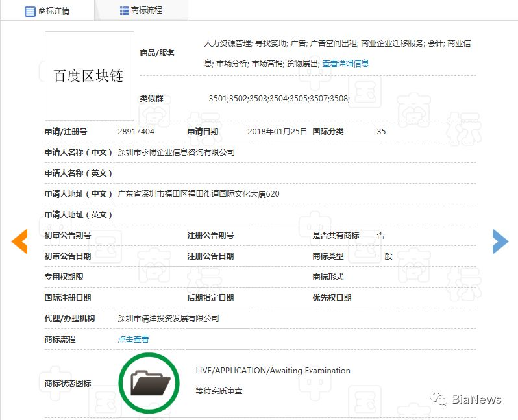Select application date 2018年01月25日

click(x=277, y=132)
